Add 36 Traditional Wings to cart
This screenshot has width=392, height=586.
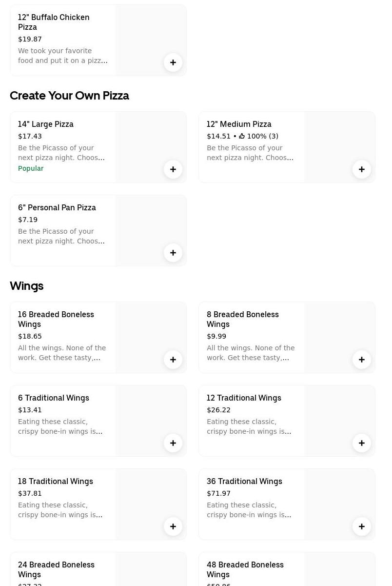362,526
